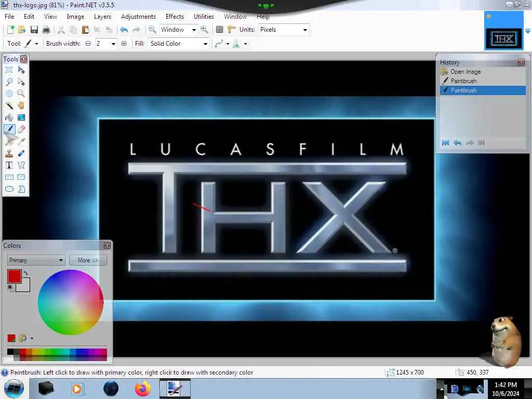Open the Effects menu
This screenshot has height=399, width=532.
click(x=175, y=16)
